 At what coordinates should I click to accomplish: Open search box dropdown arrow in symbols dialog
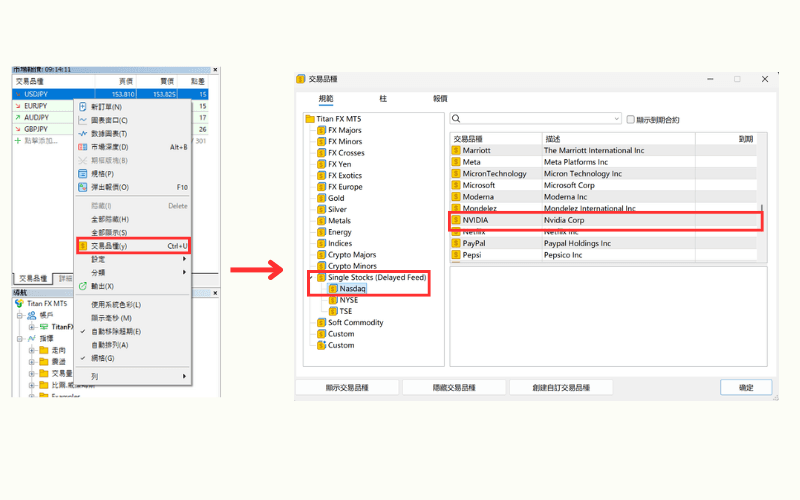[616, 119]
